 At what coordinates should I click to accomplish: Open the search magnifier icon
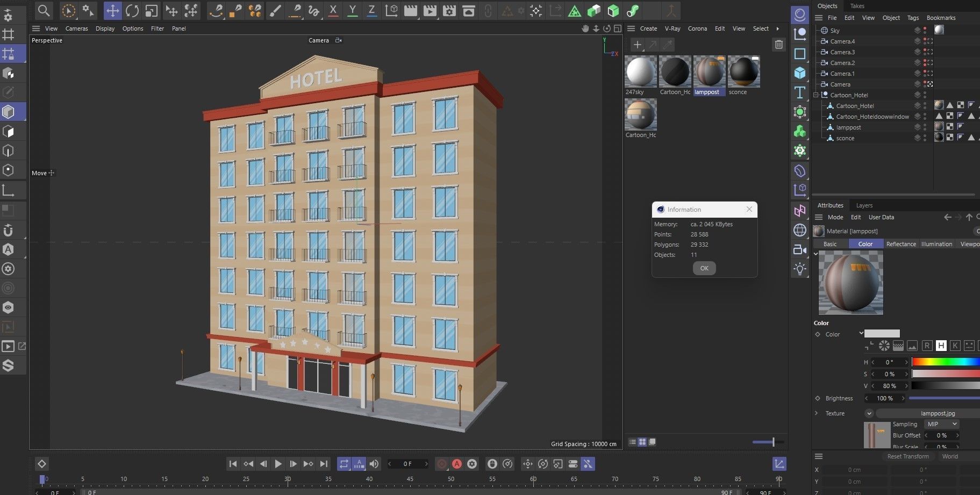click(x=44, y=10)
